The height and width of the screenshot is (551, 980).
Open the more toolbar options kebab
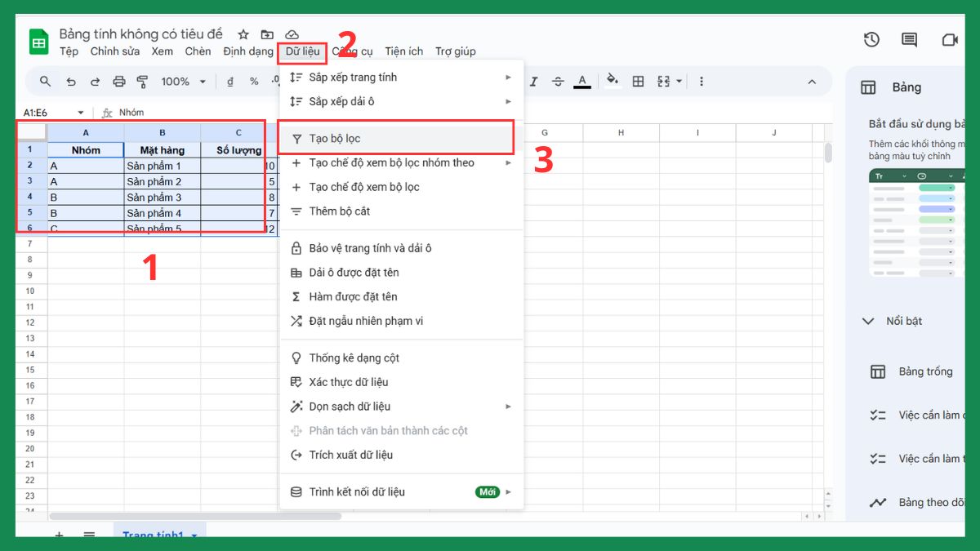tap(701, 82)
